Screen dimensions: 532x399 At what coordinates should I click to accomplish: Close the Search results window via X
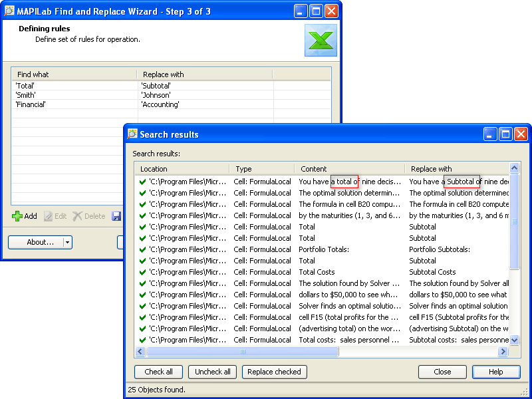click(521, 134)
